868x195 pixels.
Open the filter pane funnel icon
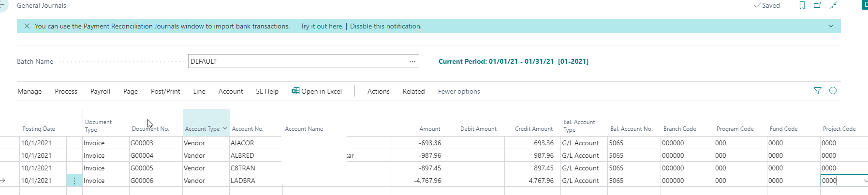tap(818, 91)
